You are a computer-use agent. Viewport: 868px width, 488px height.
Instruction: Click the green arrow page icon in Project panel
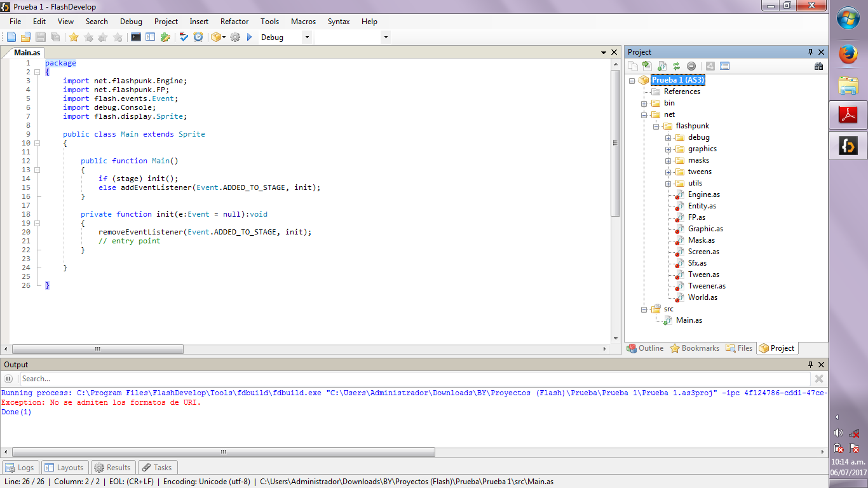tap(647, 66)
